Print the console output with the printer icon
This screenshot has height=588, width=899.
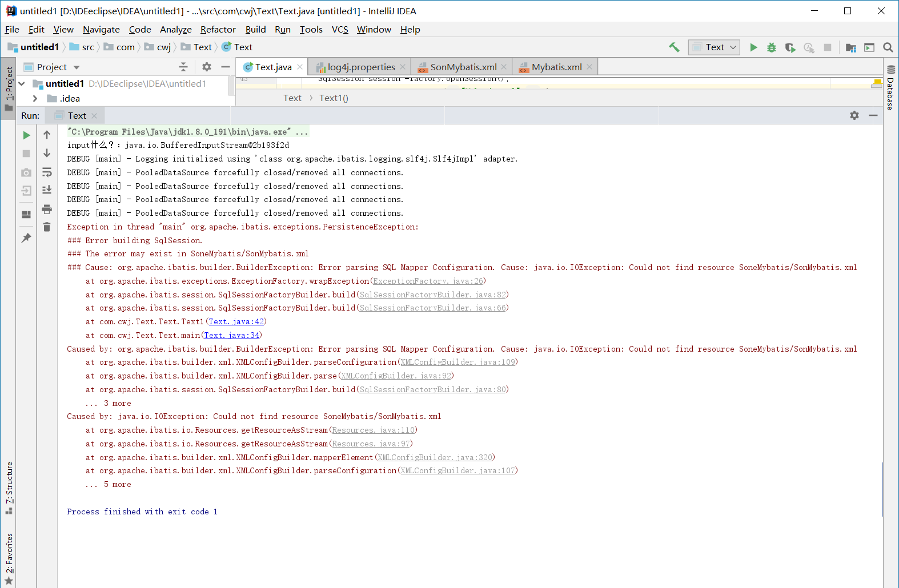click(x=47, y=209)
